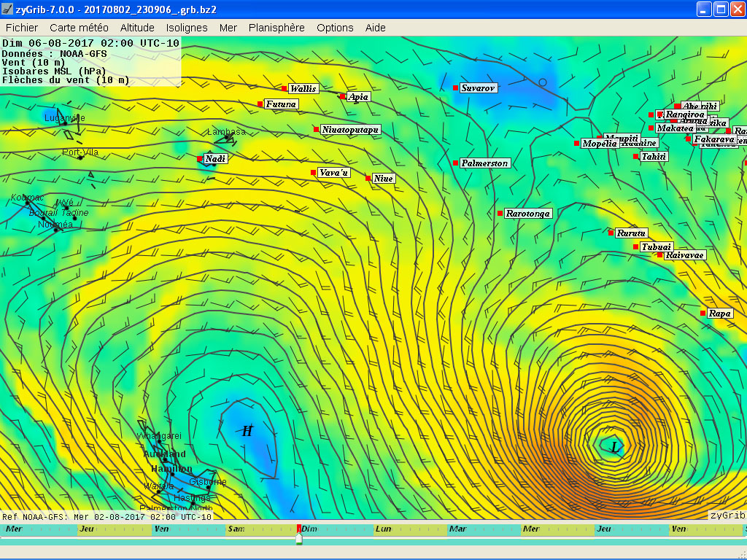Viewport: 747px width, 560px height.
Task: Click the time slider handle on timeline
Action: (x=298, y=539)
